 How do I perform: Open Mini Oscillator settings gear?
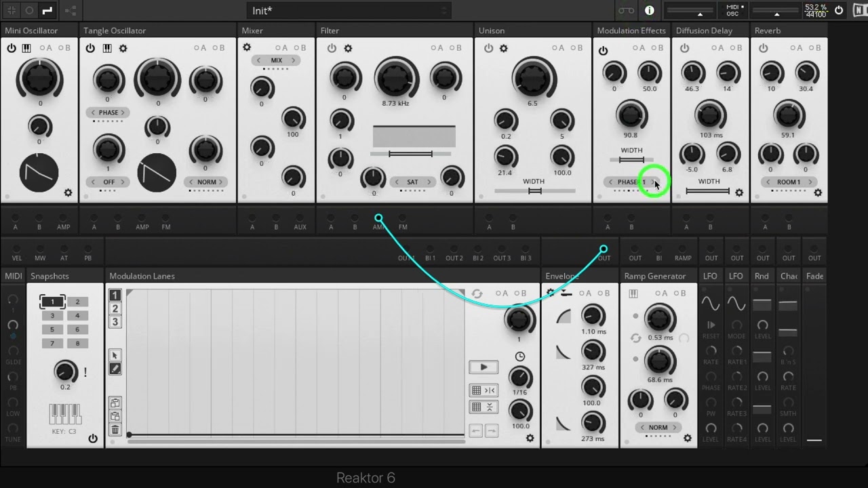(68, 192)
